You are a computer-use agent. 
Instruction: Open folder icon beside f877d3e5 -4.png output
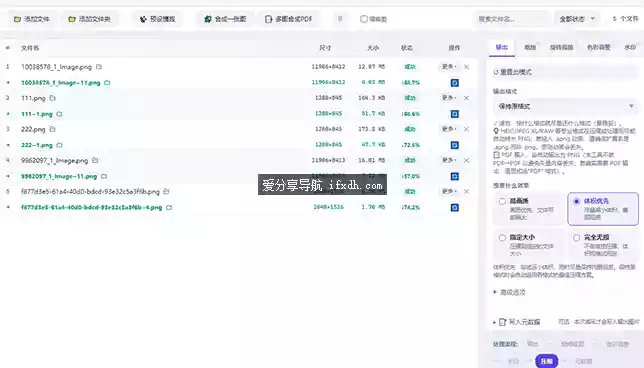[169, 207]
